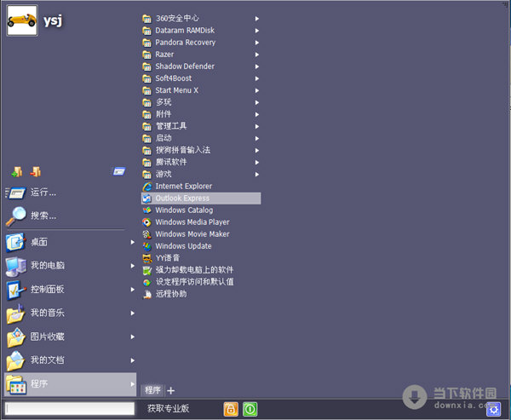Click the 360安全中心 folder icon
The width and height of the screenshot is (511, 420).
147,19
